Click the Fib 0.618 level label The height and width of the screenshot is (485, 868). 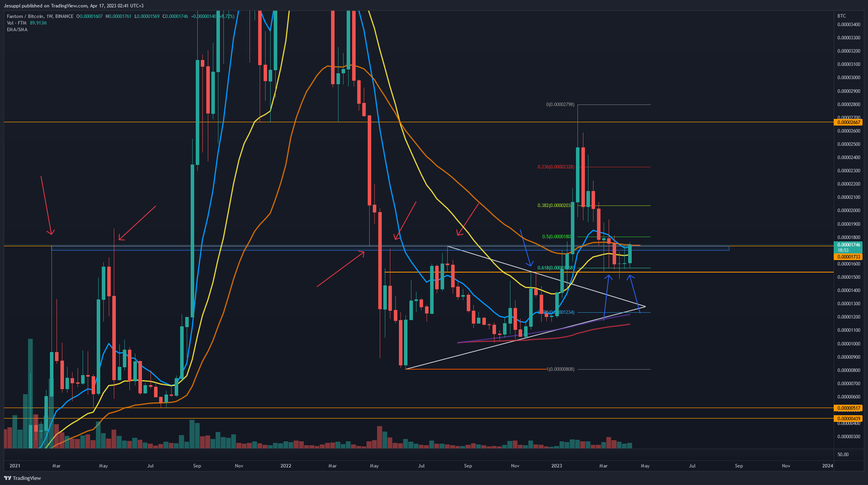pos(555,268)
